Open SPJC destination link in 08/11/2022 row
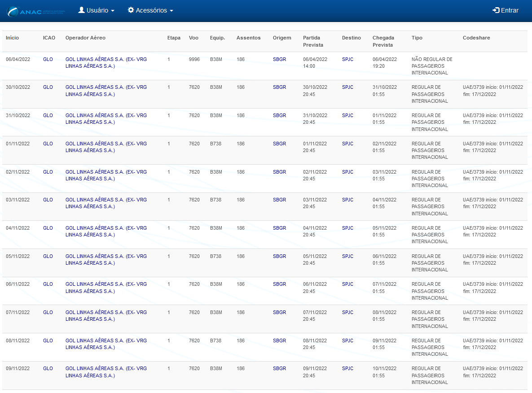This screenshot has width=532, height=393. tap(348, 341)
